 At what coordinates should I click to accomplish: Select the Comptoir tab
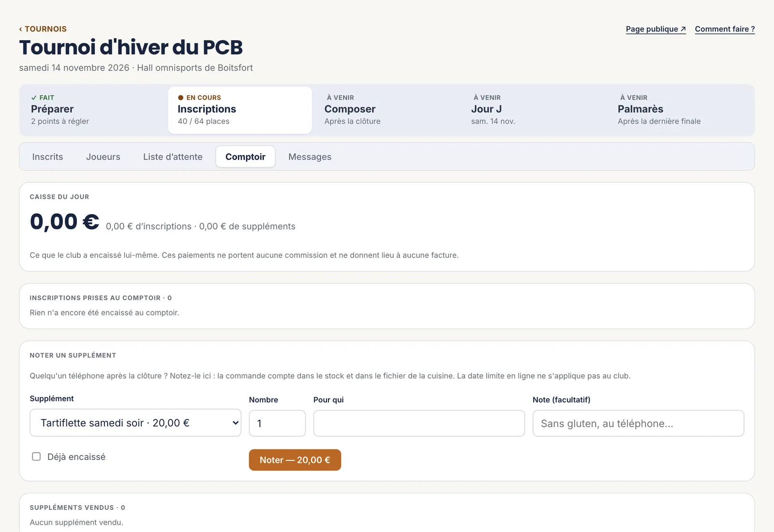pyautogui.click(x=245, y=157)
